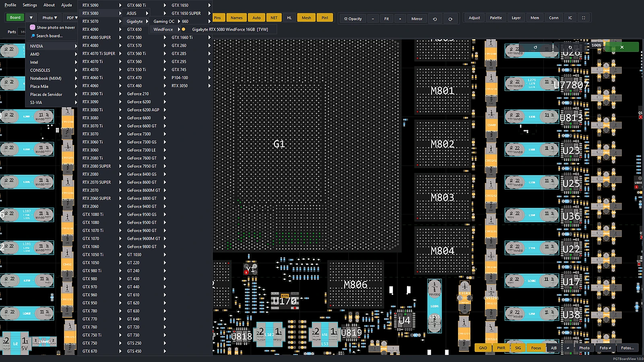Toggle the Auto button
The height and width of the screenshot is (362, 644).
click(x=256, y=18)
